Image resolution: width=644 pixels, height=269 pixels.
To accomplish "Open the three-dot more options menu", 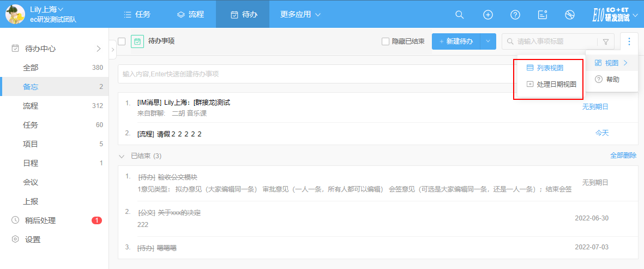I will click(629, 41).
